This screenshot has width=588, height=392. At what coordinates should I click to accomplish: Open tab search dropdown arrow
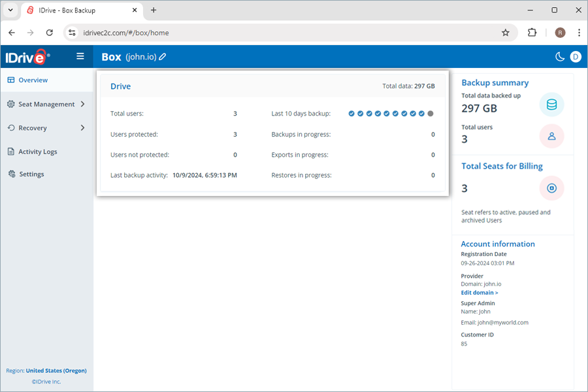10,10
